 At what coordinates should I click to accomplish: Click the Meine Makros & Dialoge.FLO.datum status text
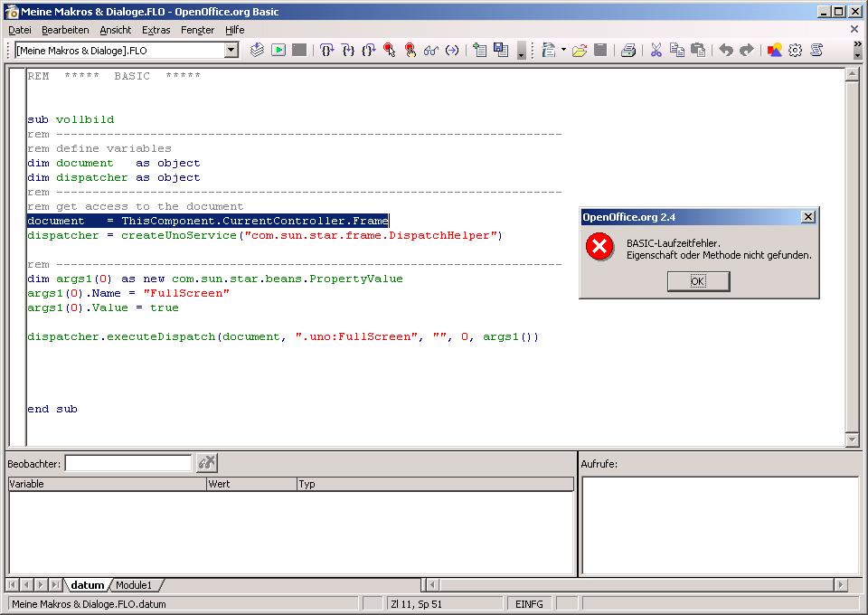(x=90, y=604)
